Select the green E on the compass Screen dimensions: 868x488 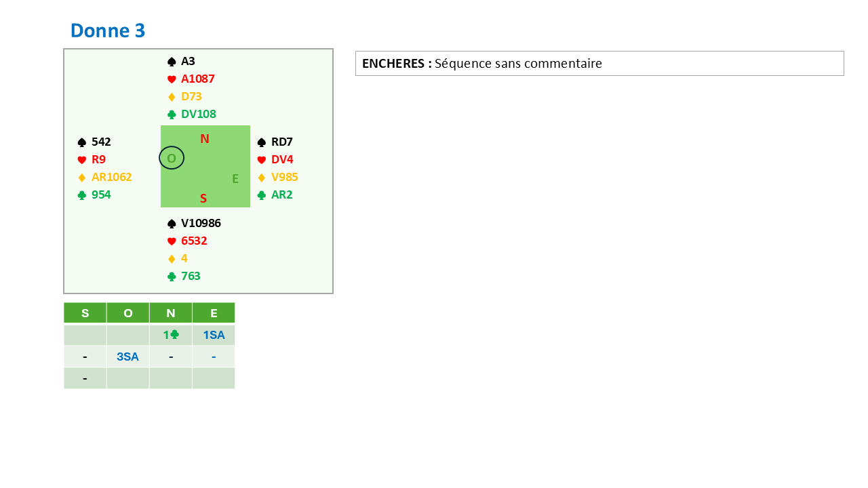(x=235, y=179)
